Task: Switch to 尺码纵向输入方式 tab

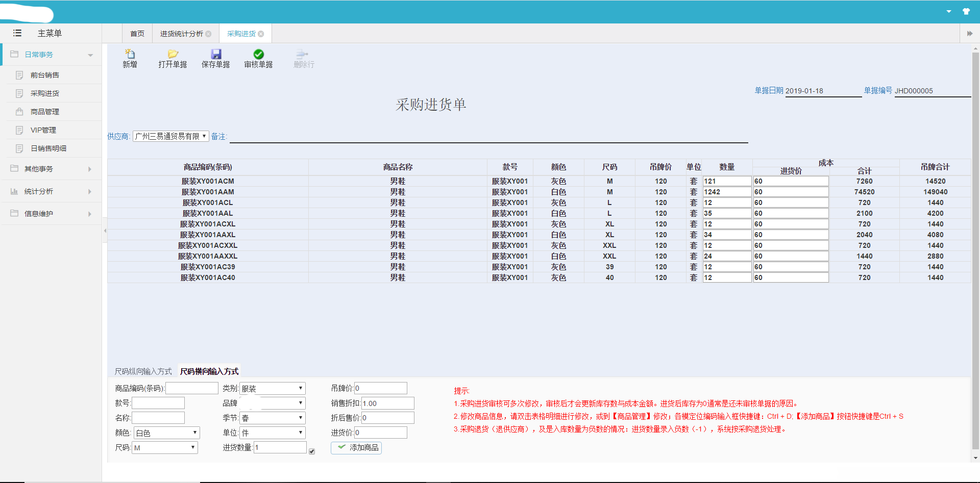Action: click(143, 371)
